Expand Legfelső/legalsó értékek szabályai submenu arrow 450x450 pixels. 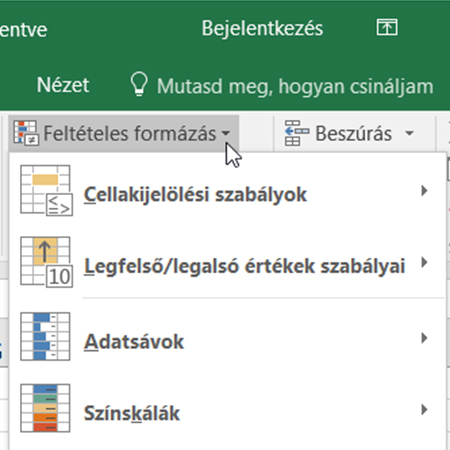424,262
